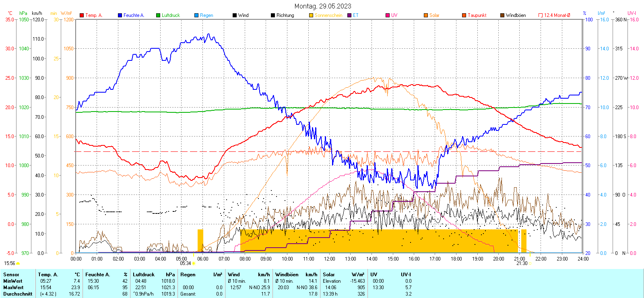Image resolution: width=644 pixels, height=298 pixels.
Task: Click the blue Feuchte A. legend square
Action: coord(120,15)
